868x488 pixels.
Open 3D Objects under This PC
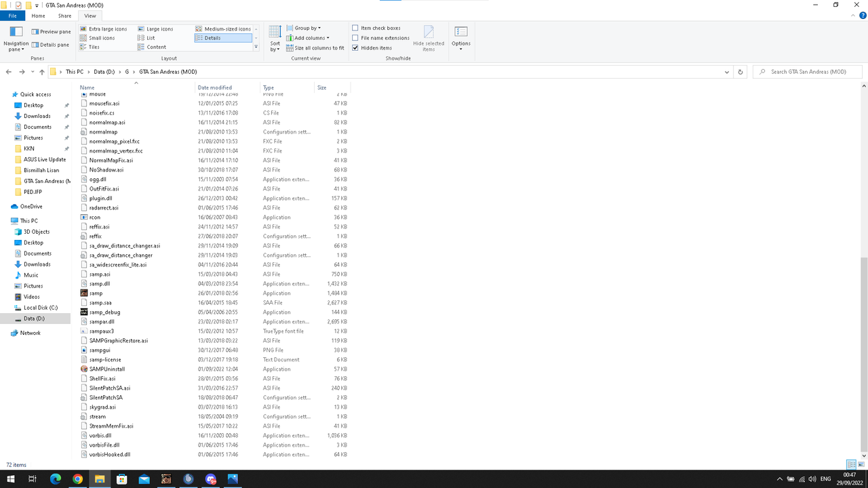point(37,232)
